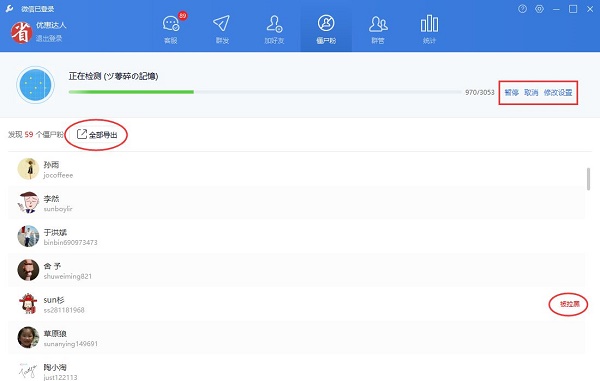Click the 被拉黑 status on sun杉 row

569,304
